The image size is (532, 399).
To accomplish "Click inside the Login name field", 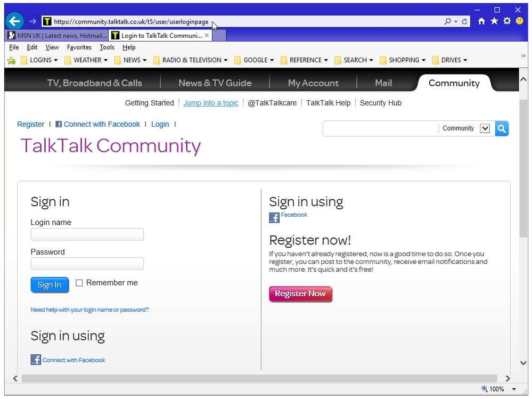I will tap(87, 234).
